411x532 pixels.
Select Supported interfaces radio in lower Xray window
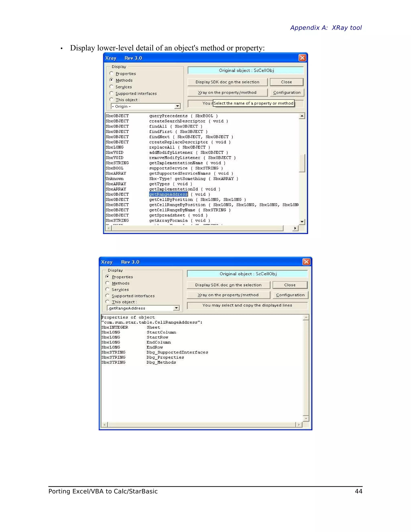[107, 296]
